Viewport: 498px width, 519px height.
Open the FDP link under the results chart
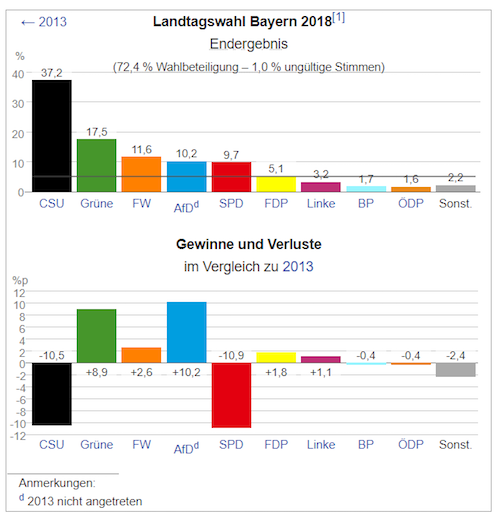click(276, 203)
